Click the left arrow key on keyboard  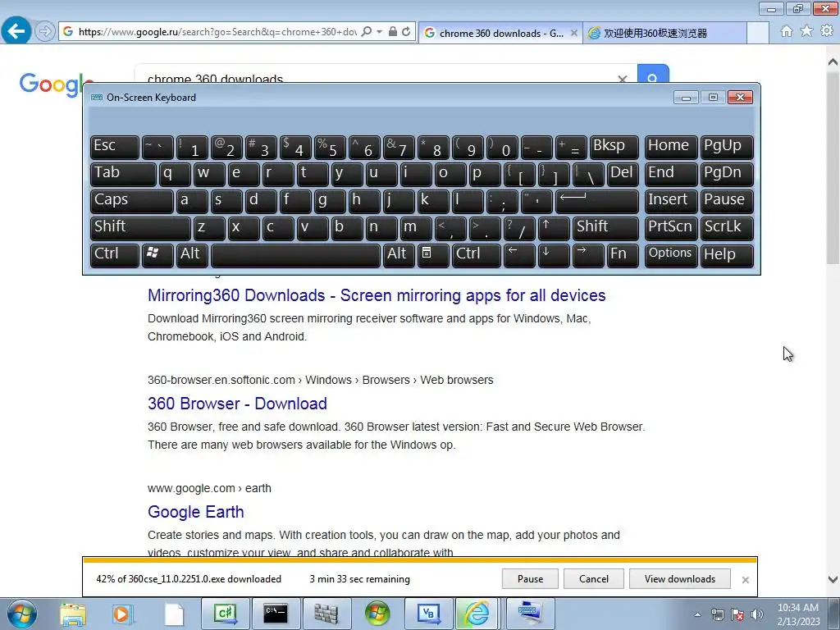tap(519, 254)
